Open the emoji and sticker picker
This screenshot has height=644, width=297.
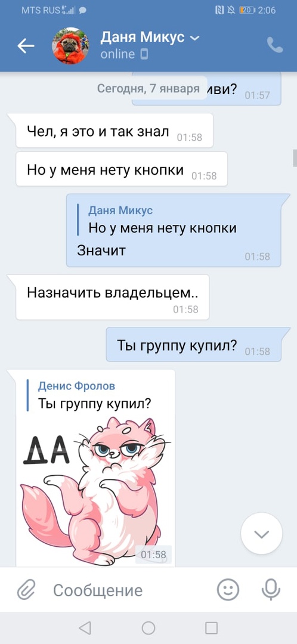[x=228, y=590]
